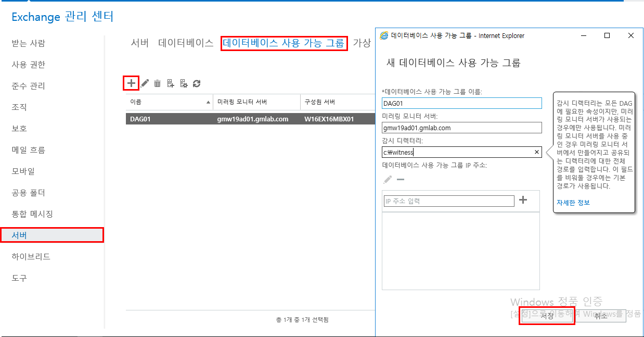
Task: Click the plus icon to add a new DAG
Action: tap(132, 83)
